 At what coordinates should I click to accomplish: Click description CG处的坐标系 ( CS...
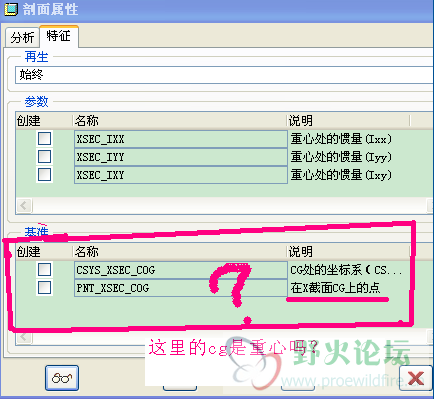point(346,270)
